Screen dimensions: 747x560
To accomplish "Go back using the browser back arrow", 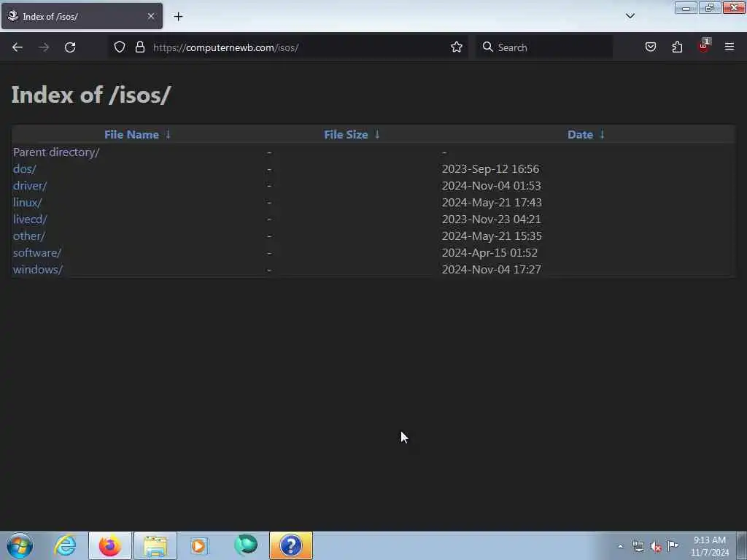I will (x=18, y=47).
